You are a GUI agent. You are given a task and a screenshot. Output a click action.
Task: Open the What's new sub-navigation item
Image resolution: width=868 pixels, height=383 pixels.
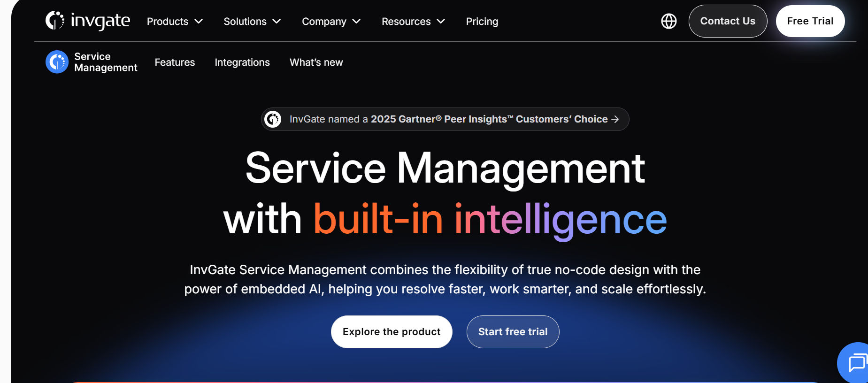pyautogui.click(x=316, y=62)
